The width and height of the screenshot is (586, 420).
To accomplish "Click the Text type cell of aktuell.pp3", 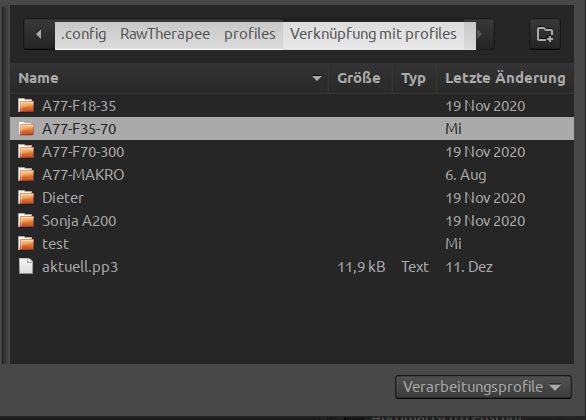I will [x=415, y=267].
